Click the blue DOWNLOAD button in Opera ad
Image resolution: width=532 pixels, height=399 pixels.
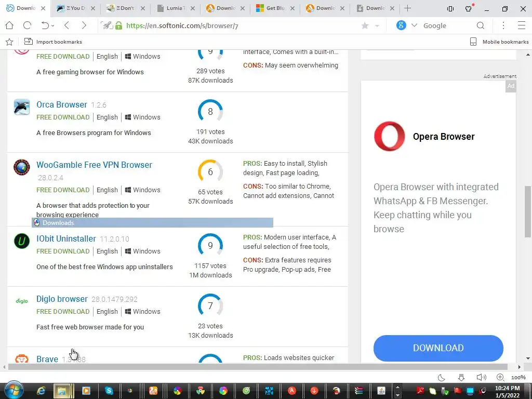tap(438, 348)
